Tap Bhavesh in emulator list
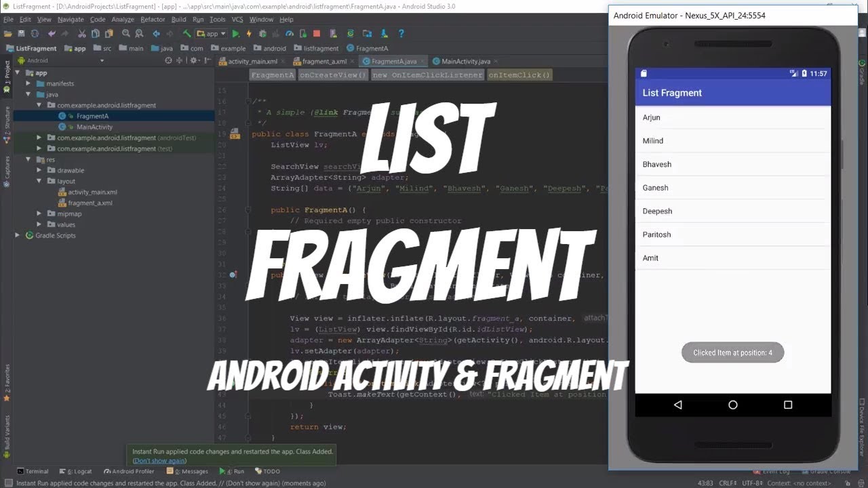Viewport: 868px width, 488px height. pyautogui.click(x=732, y=164)
